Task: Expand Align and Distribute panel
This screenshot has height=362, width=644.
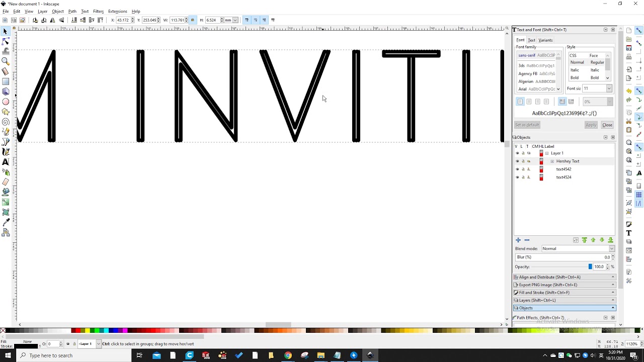Action: pos(565,277)
